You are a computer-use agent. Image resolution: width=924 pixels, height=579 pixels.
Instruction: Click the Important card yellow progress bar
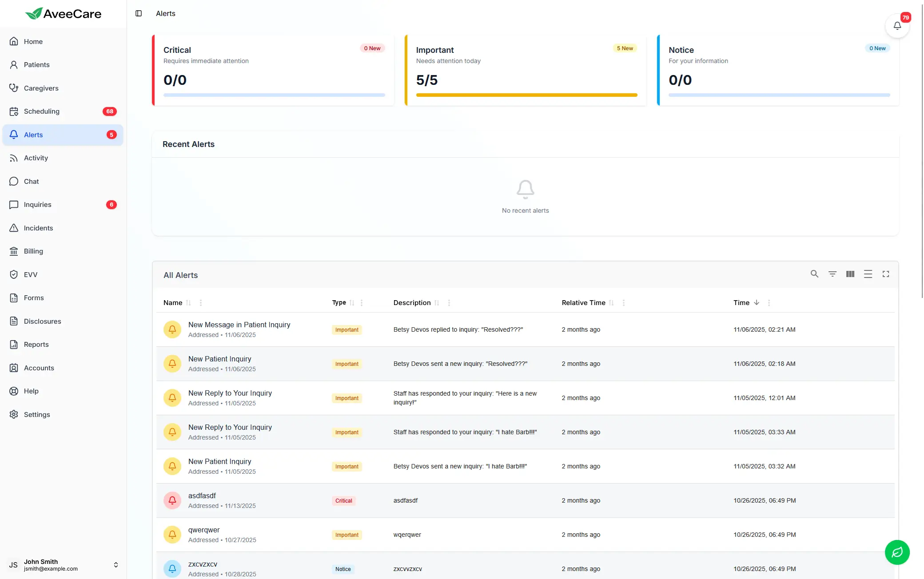click(526, 95)
